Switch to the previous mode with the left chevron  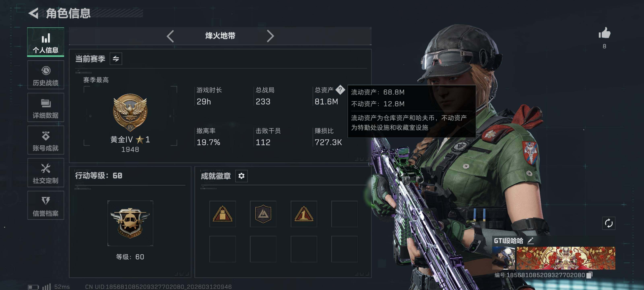pyautogui.click(x=170, y=36)
